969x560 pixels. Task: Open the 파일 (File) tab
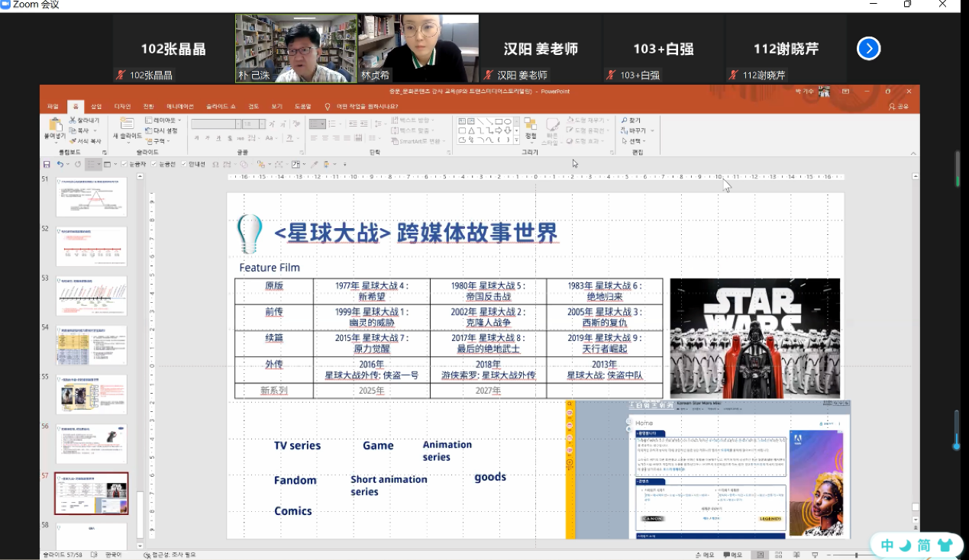point(53,107)
